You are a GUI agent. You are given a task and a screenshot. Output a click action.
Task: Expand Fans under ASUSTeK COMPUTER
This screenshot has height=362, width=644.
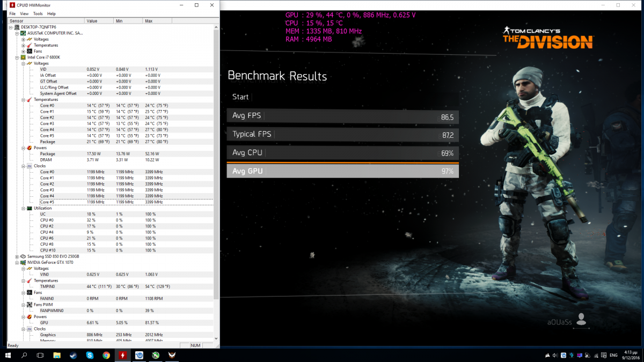(x=23, y=51)
